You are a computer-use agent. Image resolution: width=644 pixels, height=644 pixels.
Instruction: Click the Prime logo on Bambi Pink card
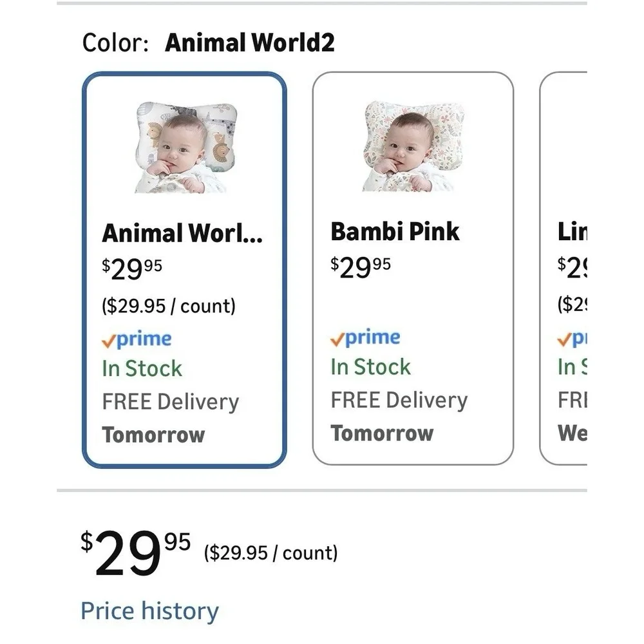(365, 338)
